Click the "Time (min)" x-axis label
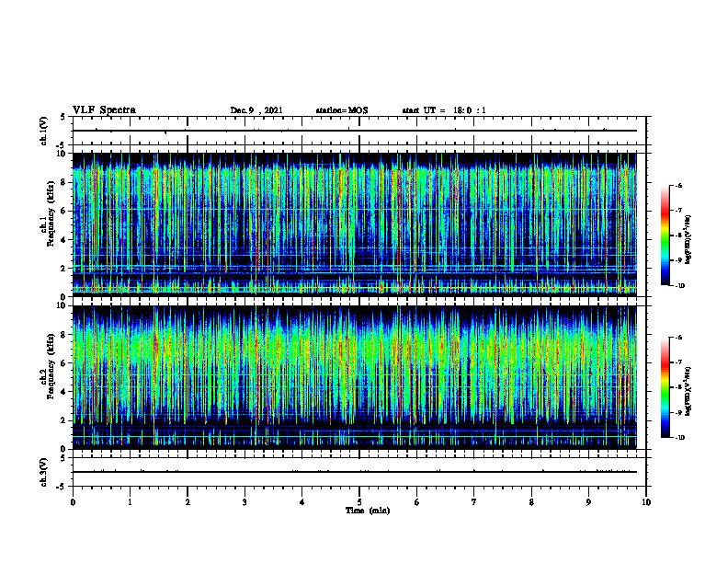Screen dimensions: 728x563 coord(368,511)
